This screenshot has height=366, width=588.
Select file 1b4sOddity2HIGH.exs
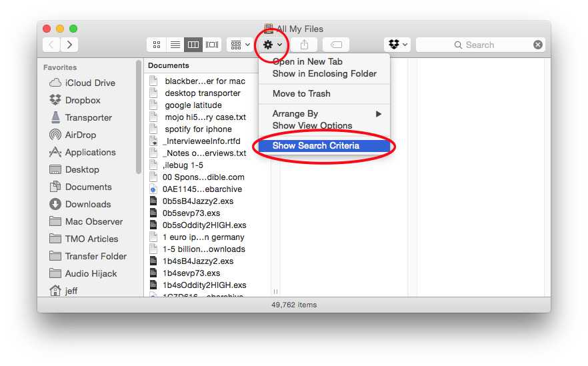click(197, 285)
